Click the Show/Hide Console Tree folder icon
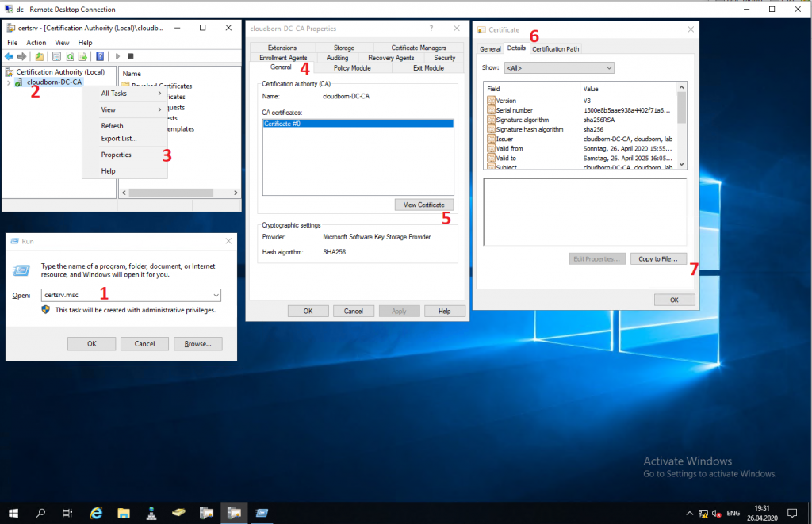The width and height of the screenshot is (812, 524). (x=40, y=56)
